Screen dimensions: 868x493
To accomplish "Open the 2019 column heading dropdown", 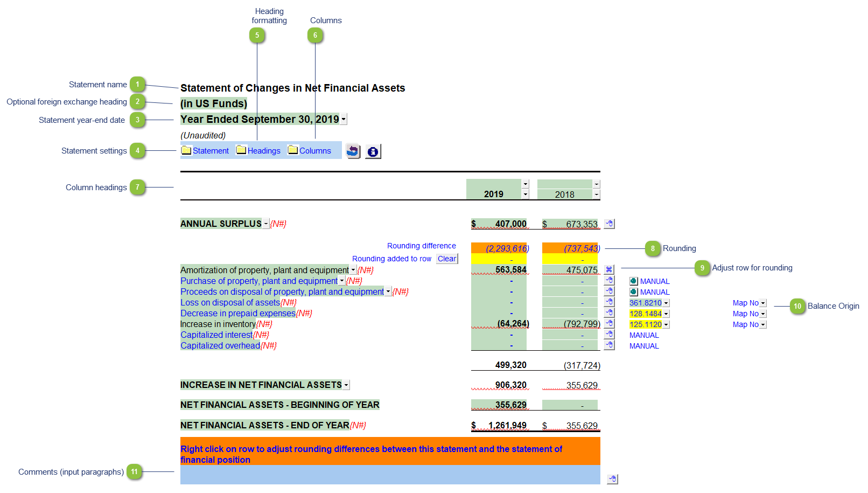I will [x=526, y=195].
